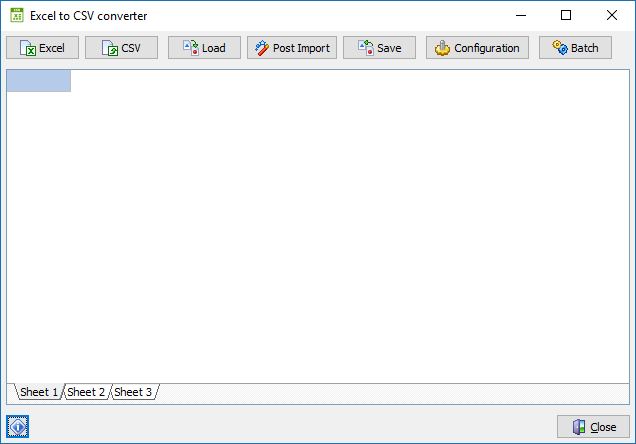The image size is (636, 444).
Task: Click the Excel toolbar button
Action: pyautogui.click(x=43, y=48)
